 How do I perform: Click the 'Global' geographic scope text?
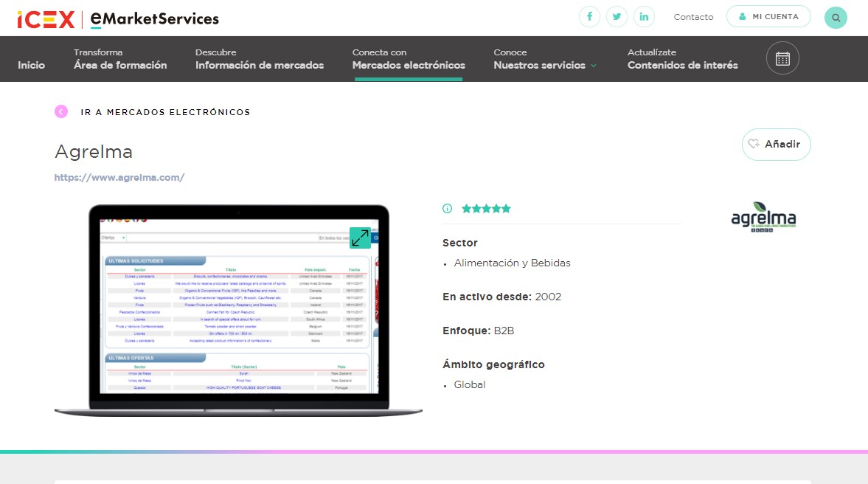tap(470, 384)
